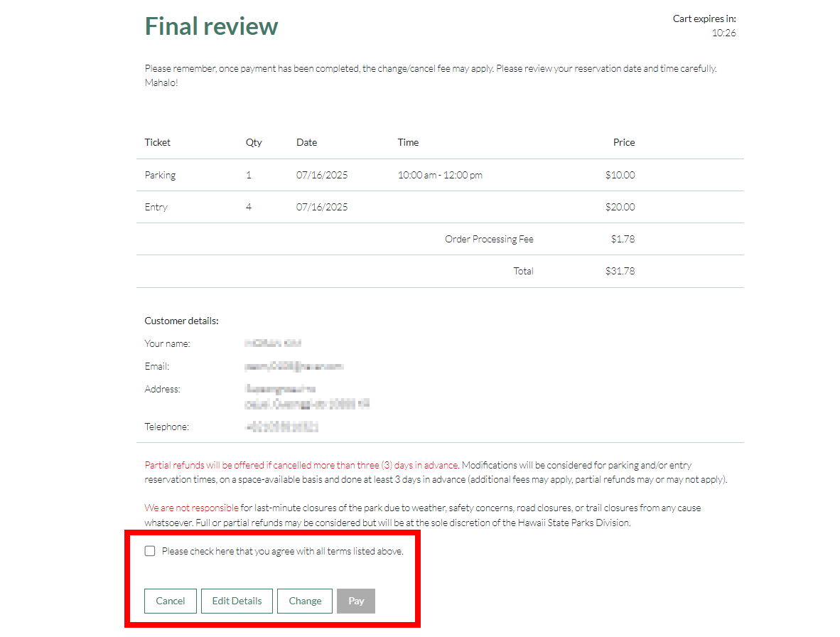Screen dimensions: 840x637
Task: Click the Parking price $10.00
Action: (x=620, y=175)
